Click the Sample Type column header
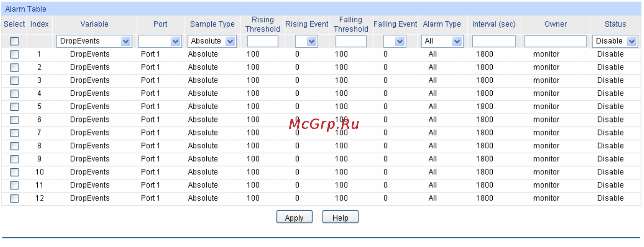The height and width of the screenshot is (247, 644). 212,24
